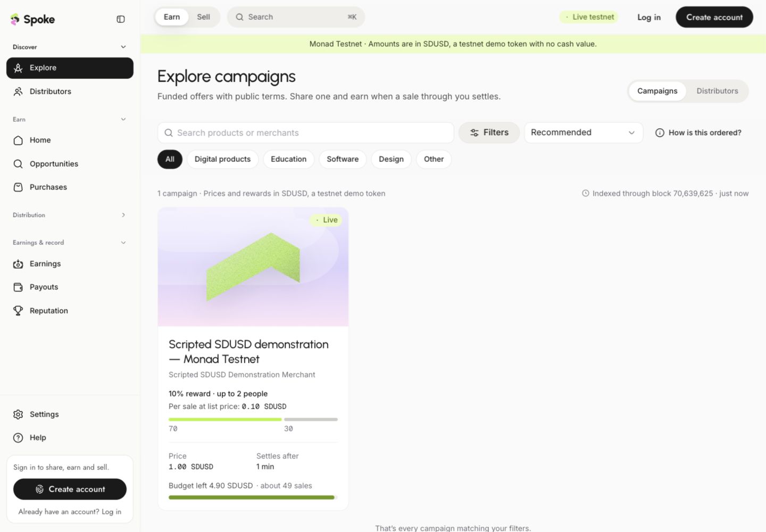Click the Reputation trophy icon
766x532 pixels.
[18, 311]
